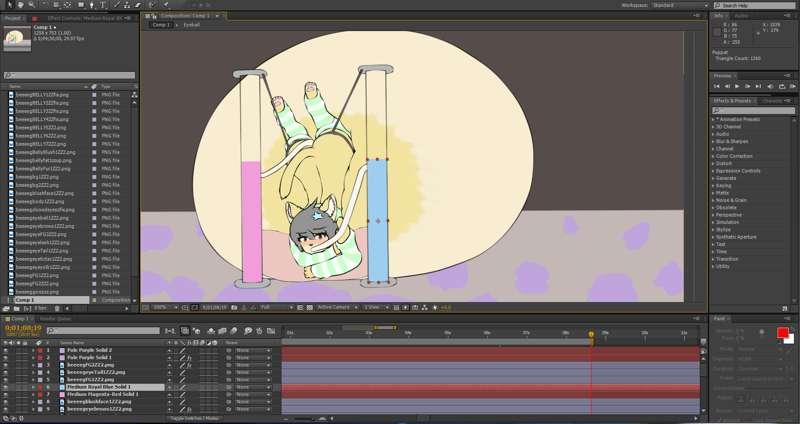
Task: Select the Brush tool
Action: coord(116,5)
